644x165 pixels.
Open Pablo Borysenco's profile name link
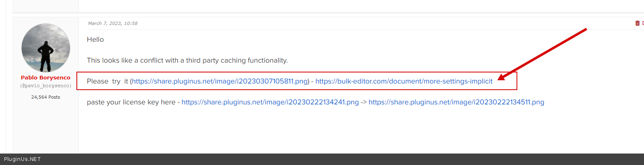pyautogui.click(x=46, y=77)
